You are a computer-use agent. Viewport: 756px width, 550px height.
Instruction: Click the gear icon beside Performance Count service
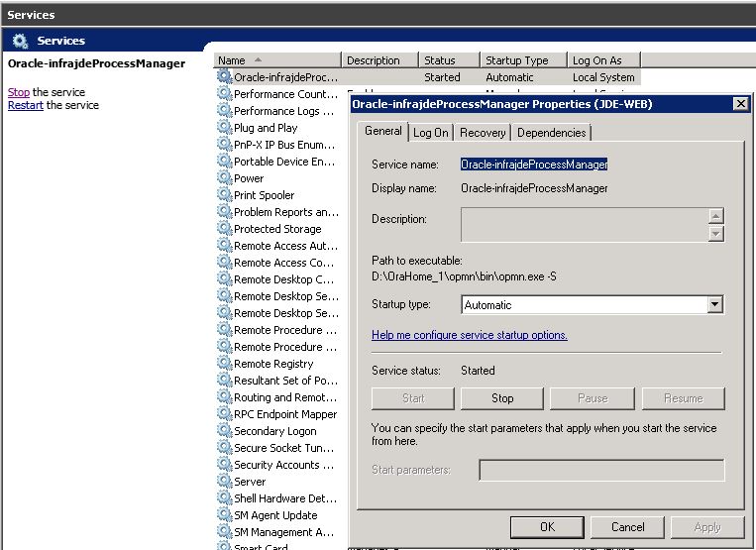(x=224, y=93)
